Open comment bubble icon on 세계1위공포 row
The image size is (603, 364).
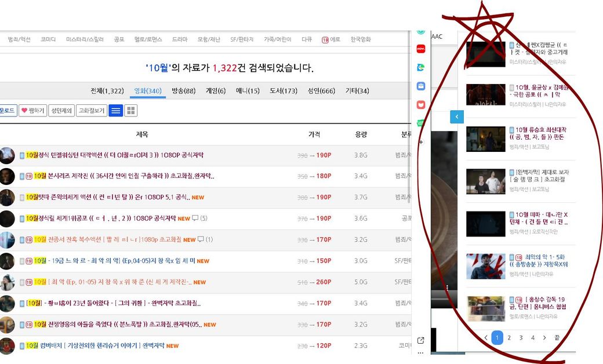click(195, 219)
